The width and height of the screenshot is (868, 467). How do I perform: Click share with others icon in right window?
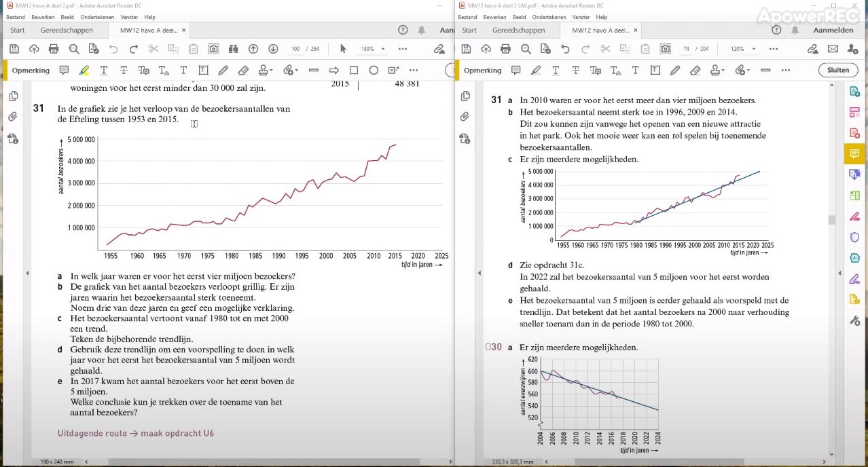pyautogui.click(x=853, y=49)
